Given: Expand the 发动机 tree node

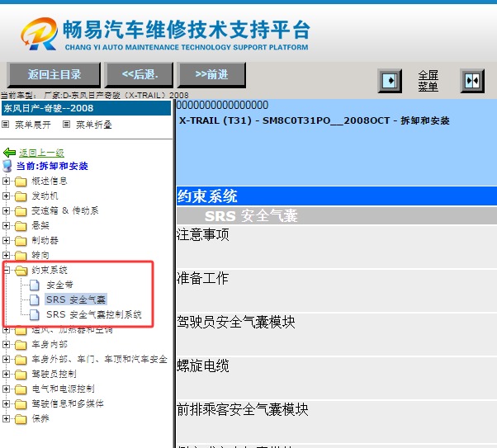Looking at the screenshot, I should coord(6,196).
